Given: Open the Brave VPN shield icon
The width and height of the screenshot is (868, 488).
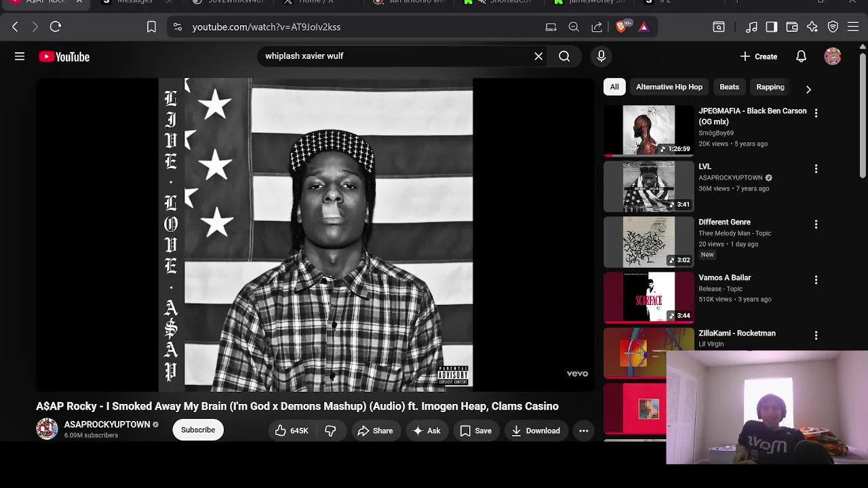Looking at the screenshot, I should coord(833,27).
